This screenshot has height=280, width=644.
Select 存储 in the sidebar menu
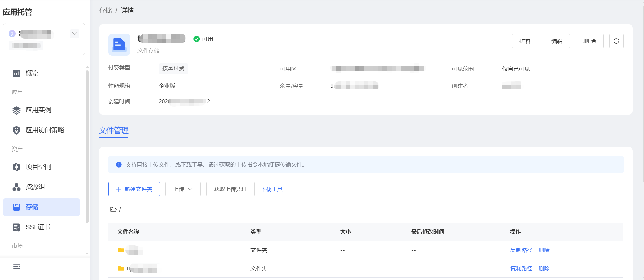pos(42,207)
